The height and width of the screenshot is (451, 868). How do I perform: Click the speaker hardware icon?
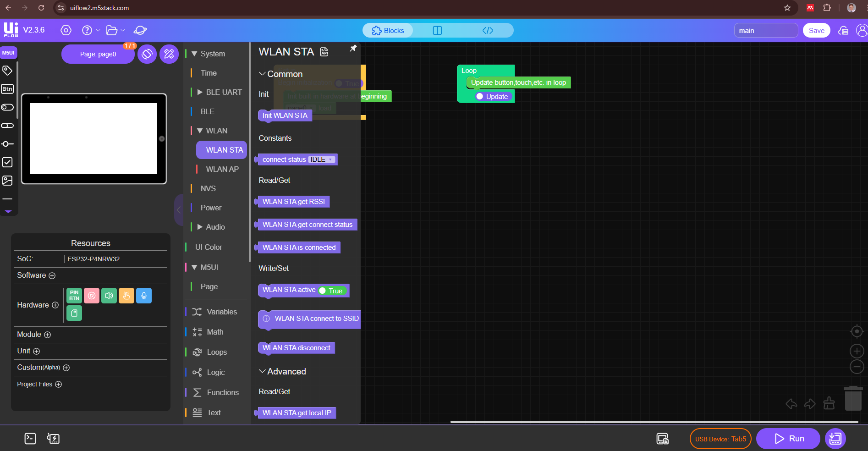pos(109,296)
